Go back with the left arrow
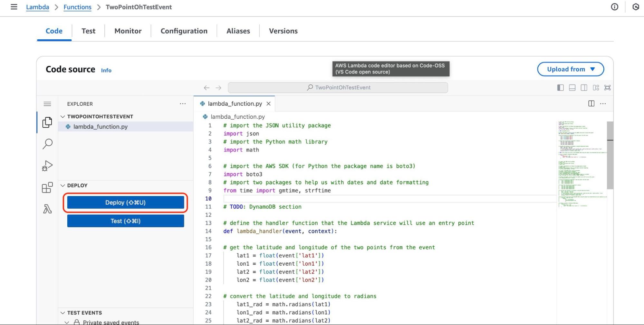Screen dimensions: 644x325 point(207,88)
